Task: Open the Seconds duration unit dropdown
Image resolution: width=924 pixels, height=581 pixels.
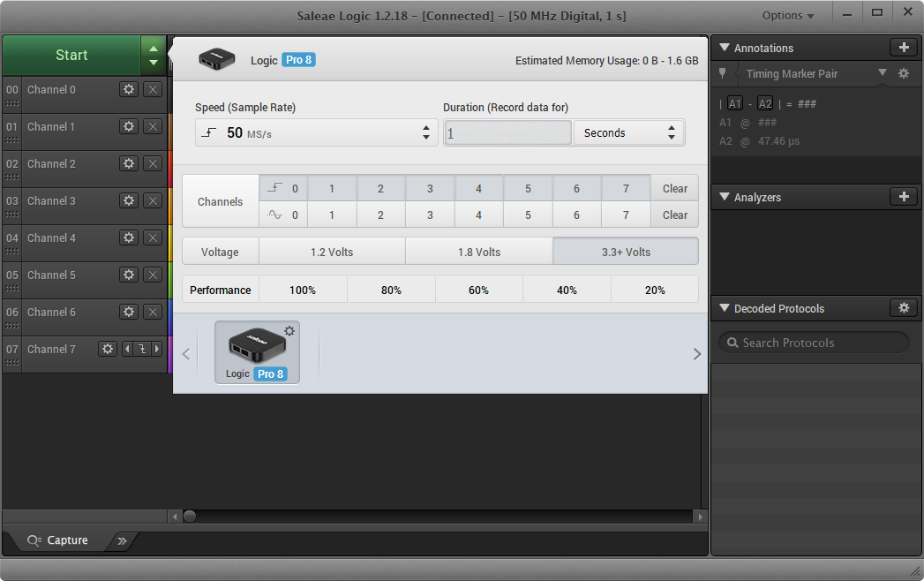Action: pos(628,132)
